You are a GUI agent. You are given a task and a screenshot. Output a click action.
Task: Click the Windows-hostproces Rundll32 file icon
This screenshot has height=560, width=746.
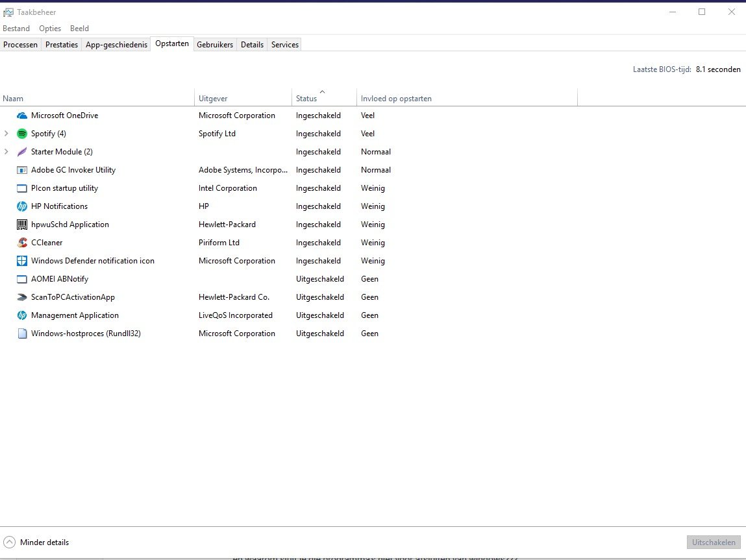tap(22, 334)
